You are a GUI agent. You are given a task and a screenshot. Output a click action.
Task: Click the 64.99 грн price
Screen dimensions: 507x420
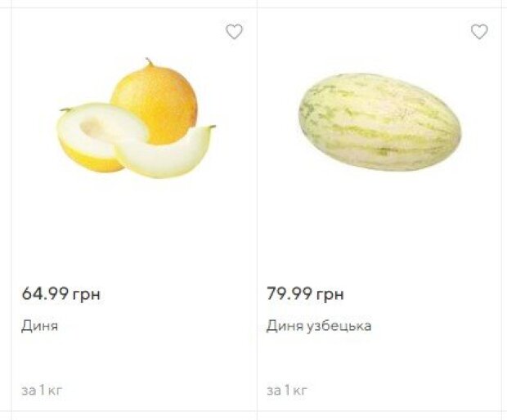(61, 293)
